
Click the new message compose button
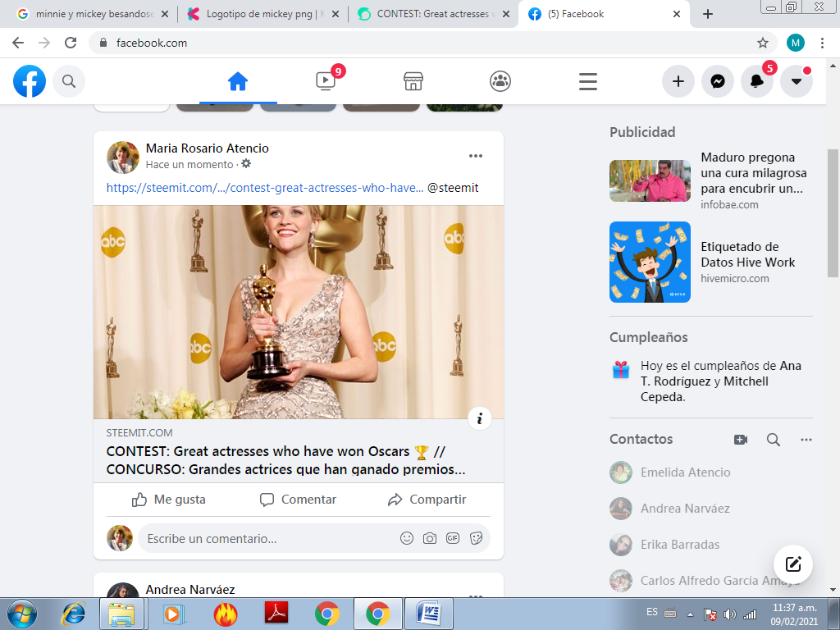point(793,564)
